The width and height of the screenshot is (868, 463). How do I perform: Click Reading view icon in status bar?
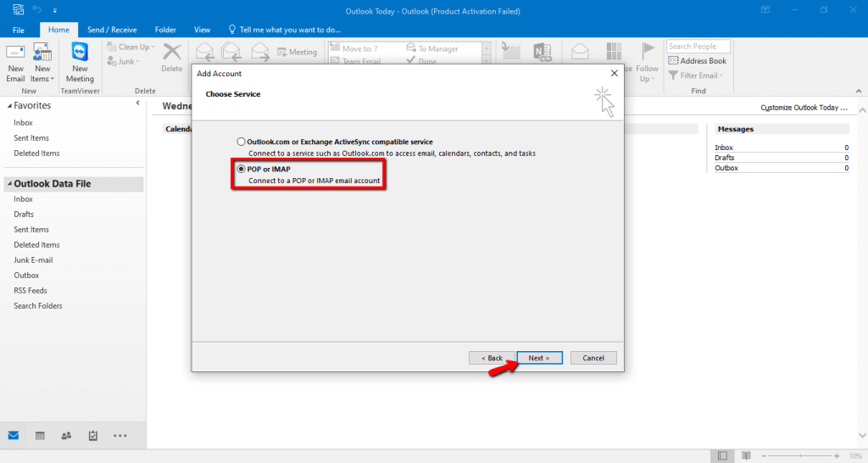(746, 456)
